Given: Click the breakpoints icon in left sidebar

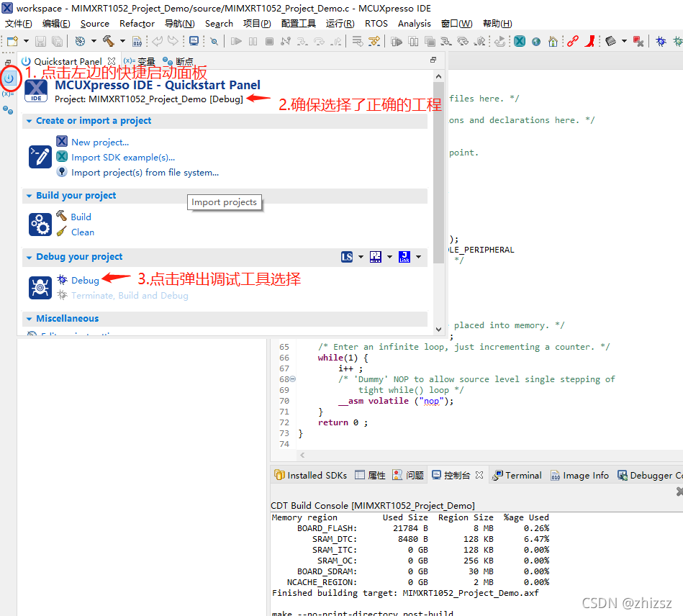Looking at the screenshot, I should (x=8, y=110).
